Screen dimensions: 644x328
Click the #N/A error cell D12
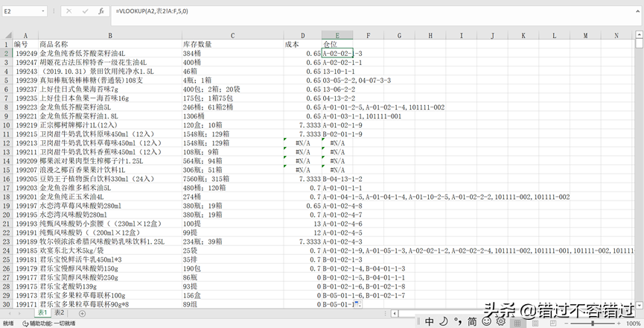coord(303,143)
